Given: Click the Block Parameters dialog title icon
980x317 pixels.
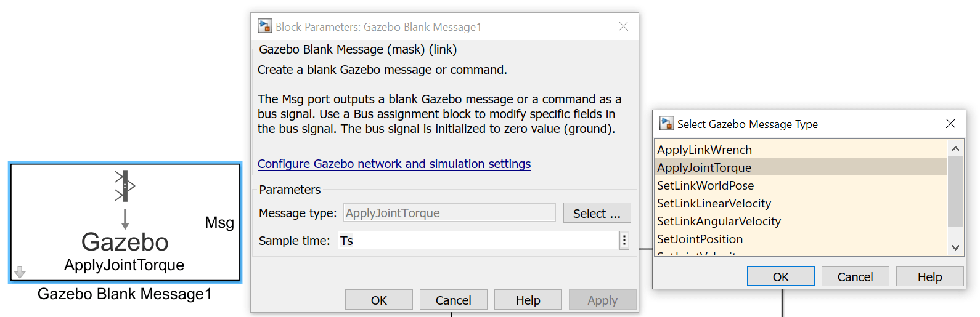Looking at the screenshot, I should [265, 26].
